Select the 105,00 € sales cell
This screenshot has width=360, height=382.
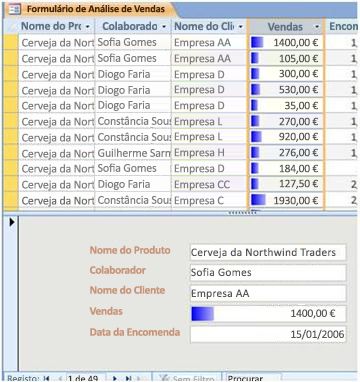coord(286,58)
